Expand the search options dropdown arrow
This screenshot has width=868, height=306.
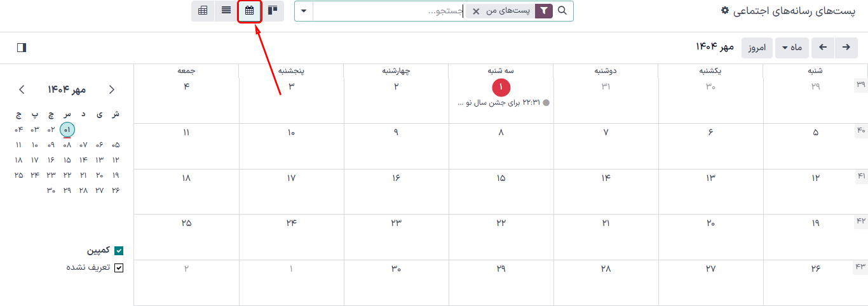304,11
